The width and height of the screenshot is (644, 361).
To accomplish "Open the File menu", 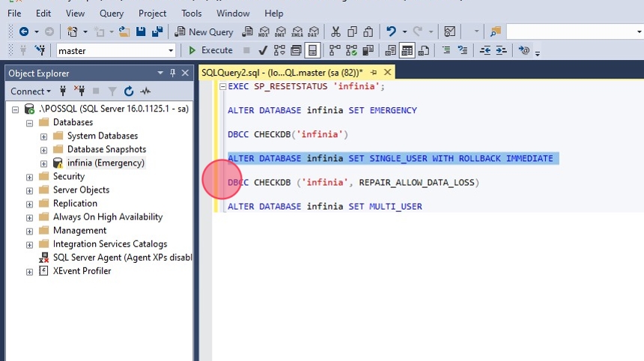I will click(14, 13).
